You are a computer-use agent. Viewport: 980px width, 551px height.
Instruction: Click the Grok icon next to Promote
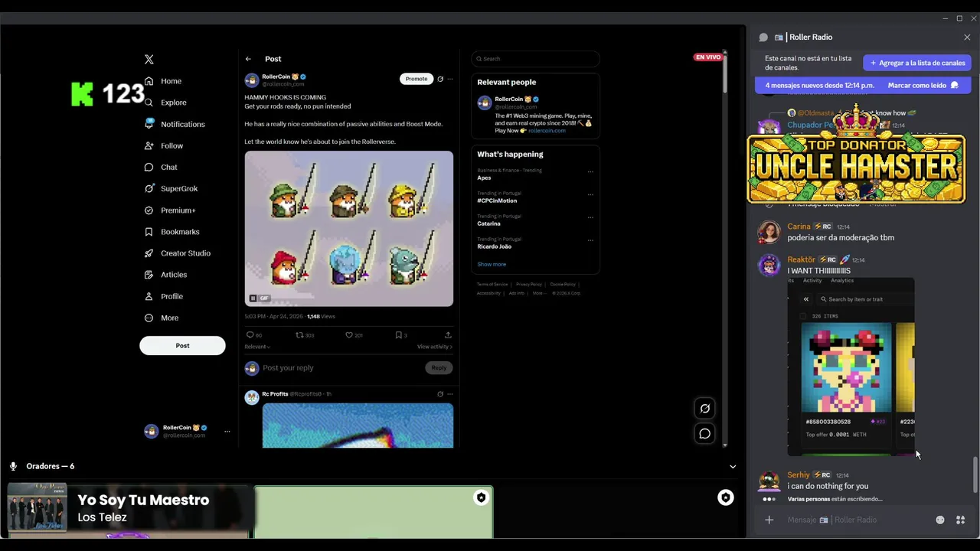440,79
